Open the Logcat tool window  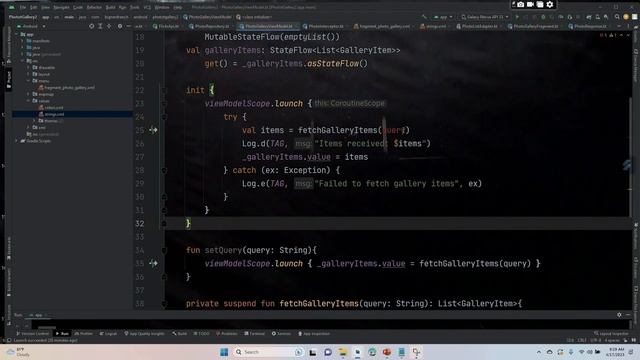pyautogui.click(x=108, y=333)
